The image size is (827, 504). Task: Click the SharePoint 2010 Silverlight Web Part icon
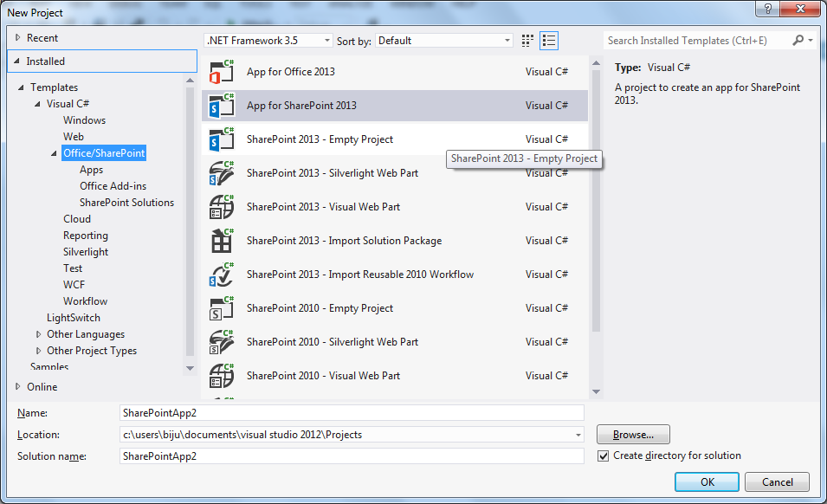tap(222, 341)
